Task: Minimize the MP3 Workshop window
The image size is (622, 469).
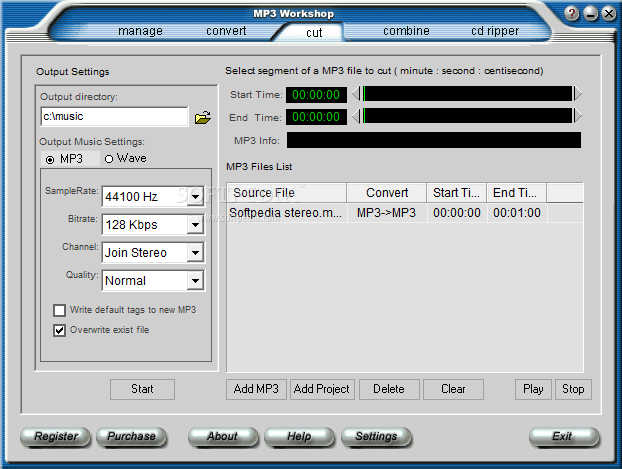Action: pyautogui.click(x=590, y=14)
